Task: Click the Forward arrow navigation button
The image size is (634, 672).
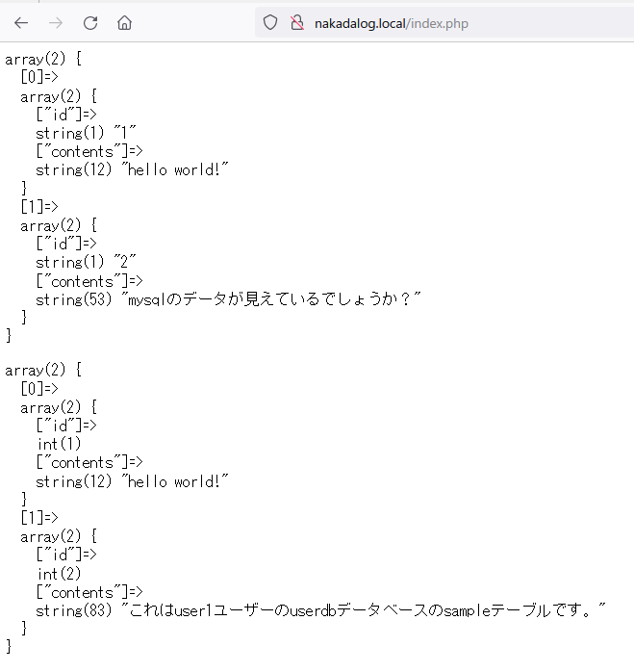Action: pyautogui.click(x=56, y=22)
